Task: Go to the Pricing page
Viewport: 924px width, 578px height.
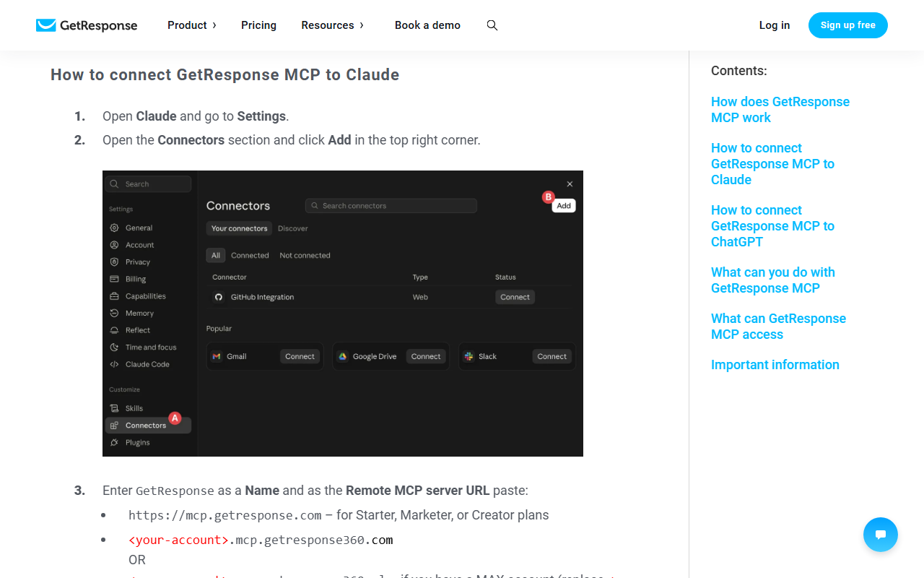Action: point(258,25)
